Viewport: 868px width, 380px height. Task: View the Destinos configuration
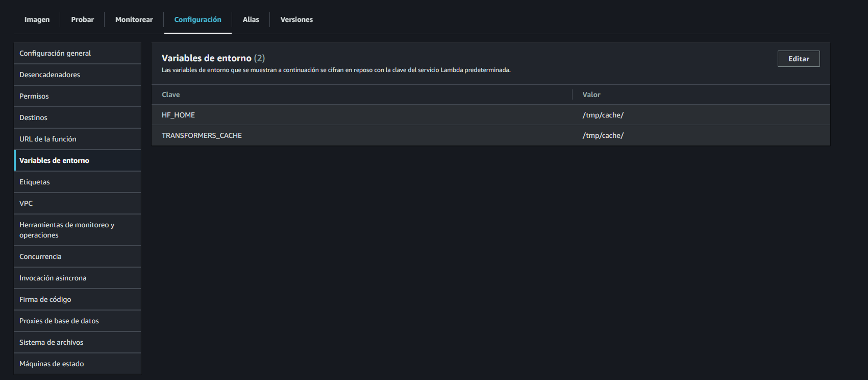(33, 117)
